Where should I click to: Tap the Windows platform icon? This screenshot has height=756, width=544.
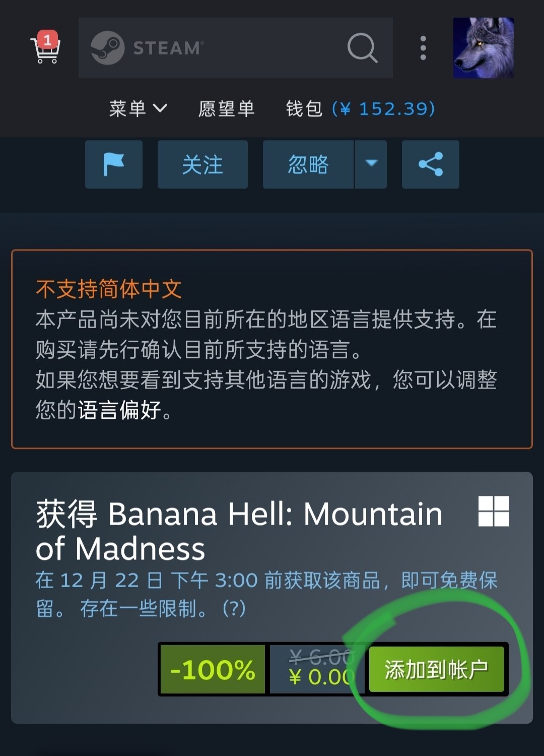click(x=494, y=511)
